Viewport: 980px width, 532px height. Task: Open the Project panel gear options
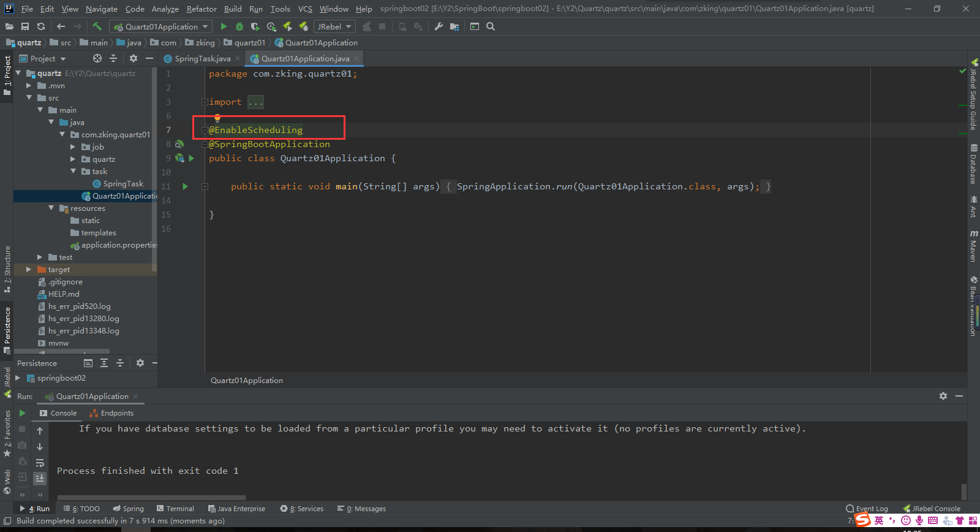point(134,58)
